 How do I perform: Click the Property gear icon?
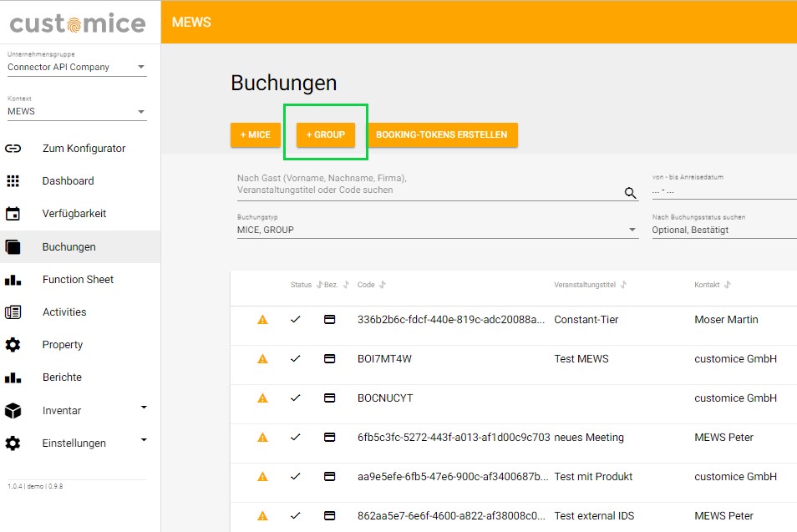pos(13,344)
